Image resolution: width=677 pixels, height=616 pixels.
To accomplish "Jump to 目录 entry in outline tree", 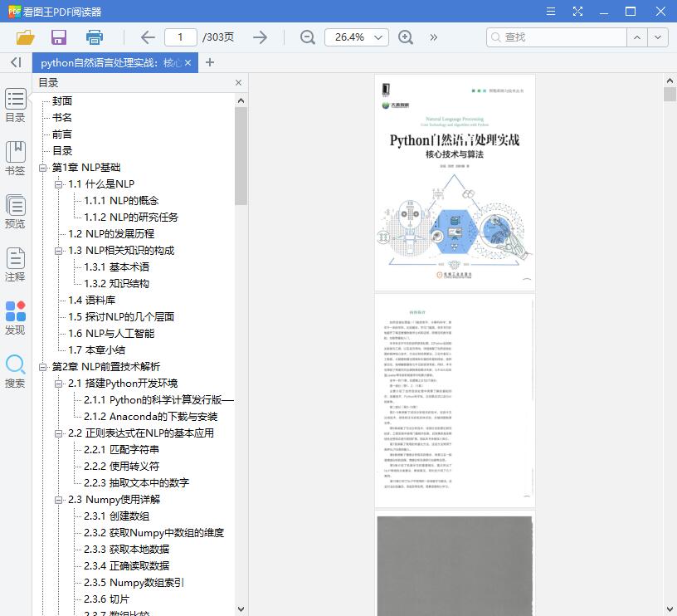I will pyautogui.click(x=62, y=151).
